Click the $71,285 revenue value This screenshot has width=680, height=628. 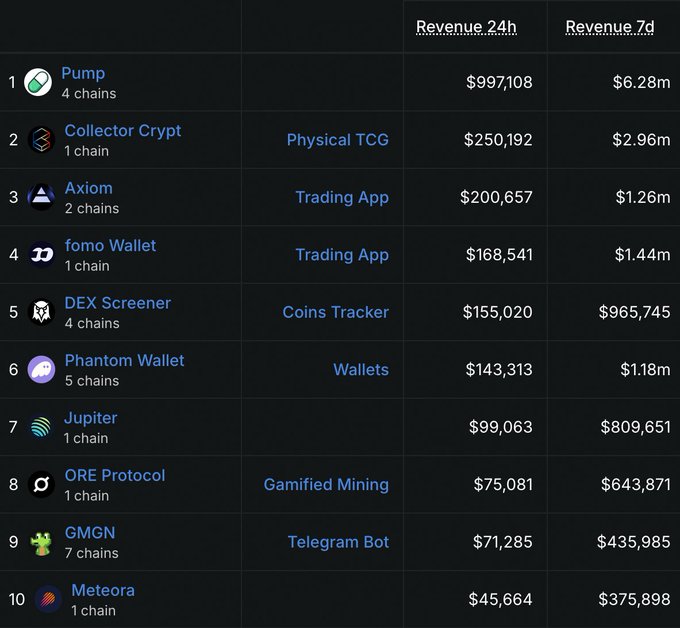click(502, 542)
